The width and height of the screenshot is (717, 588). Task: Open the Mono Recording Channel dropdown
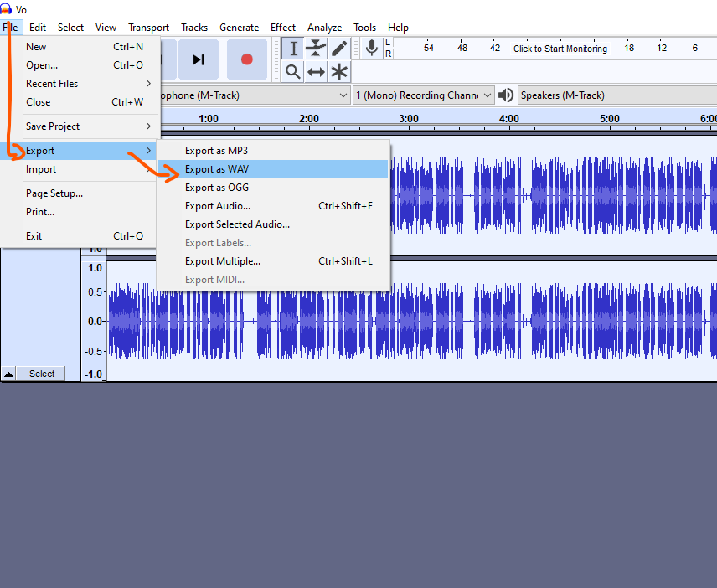(424, 95)
